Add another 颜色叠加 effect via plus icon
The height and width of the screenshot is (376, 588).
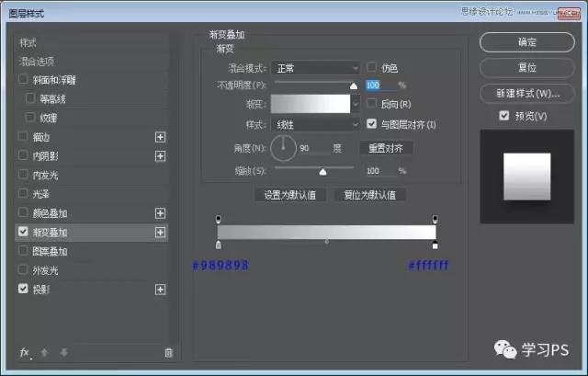[161, 213]
